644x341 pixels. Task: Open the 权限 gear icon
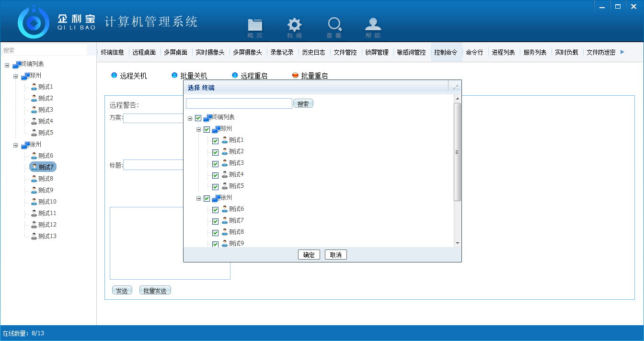point(294,26)
